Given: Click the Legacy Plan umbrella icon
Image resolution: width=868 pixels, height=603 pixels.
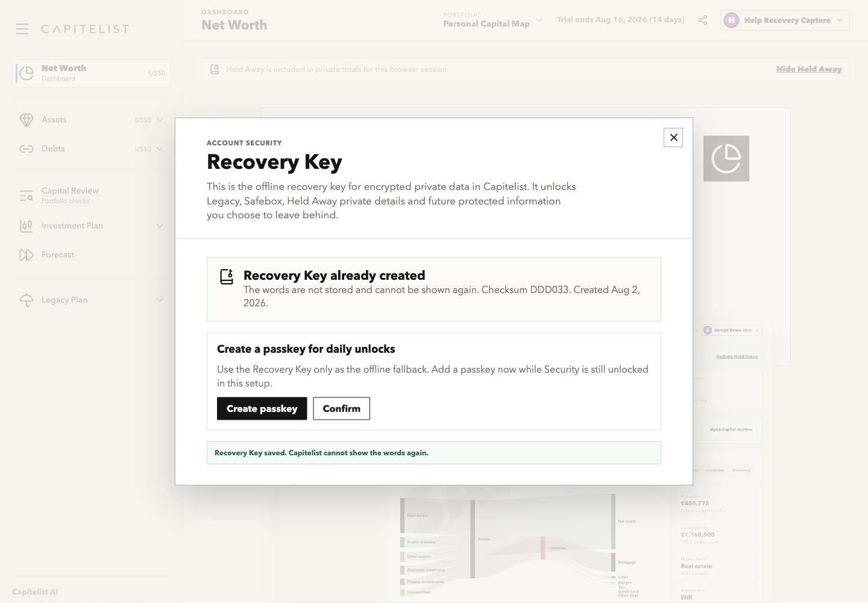Looking at the screenshot, I should point(27,300).
